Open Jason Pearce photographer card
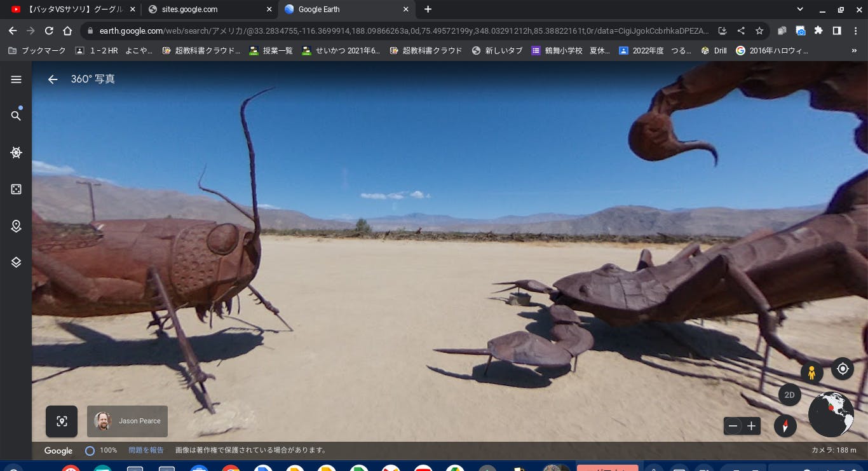868x471 pixels. pyautogui.click(x=127, y=421)
